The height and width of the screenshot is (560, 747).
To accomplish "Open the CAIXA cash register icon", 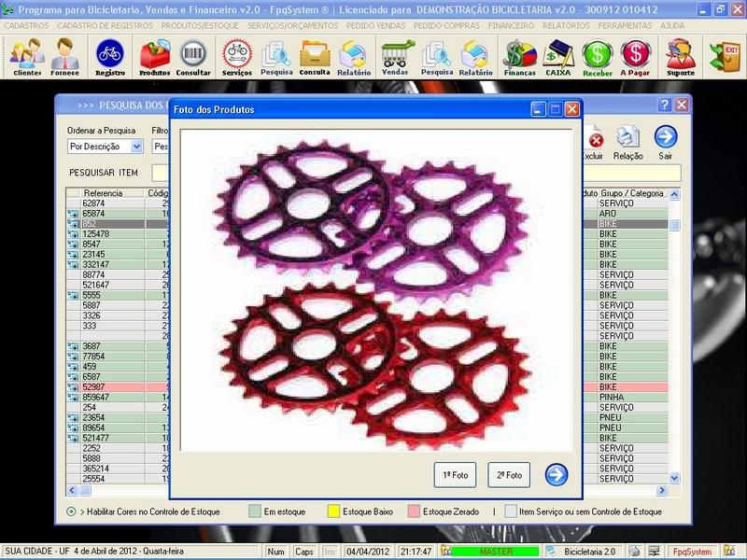I will [557, 57].
